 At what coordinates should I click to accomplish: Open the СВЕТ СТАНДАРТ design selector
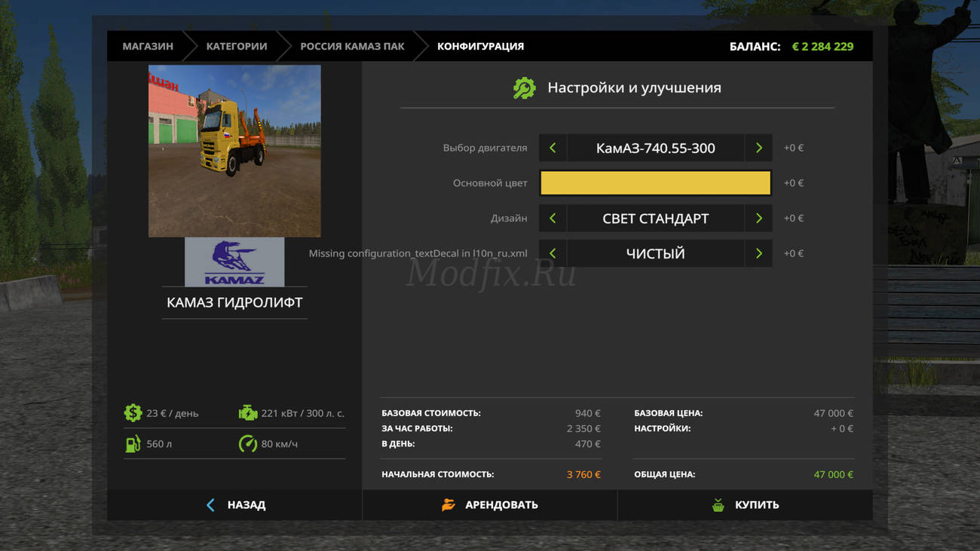pos(655,218)
